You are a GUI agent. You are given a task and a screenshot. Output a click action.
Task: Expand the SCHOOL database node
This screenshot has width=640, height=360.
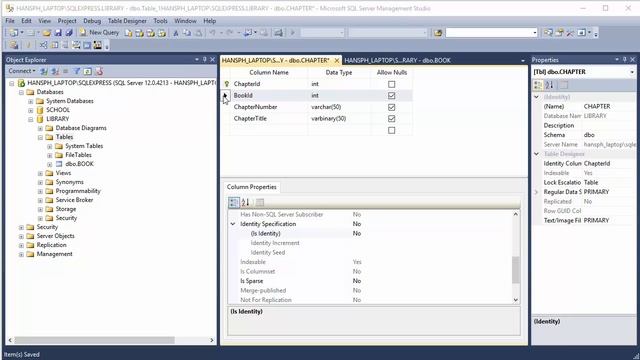tap(31, 110)
